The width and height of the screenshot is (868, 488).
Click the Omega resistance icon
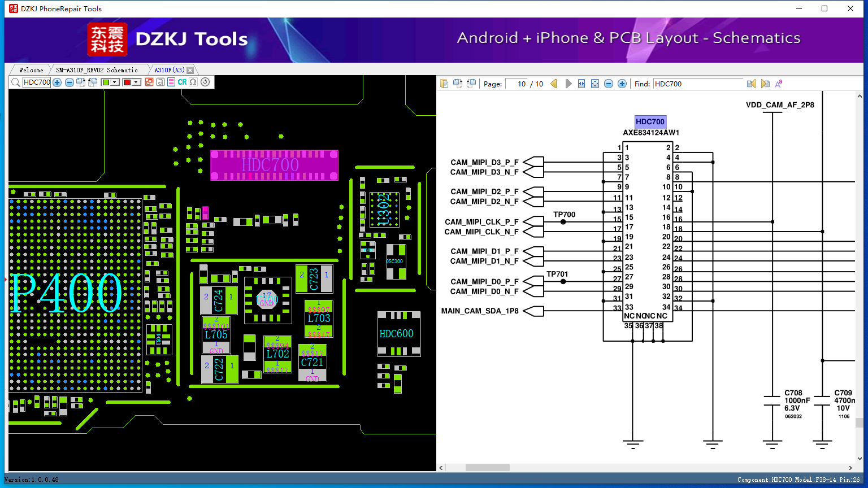193,82
